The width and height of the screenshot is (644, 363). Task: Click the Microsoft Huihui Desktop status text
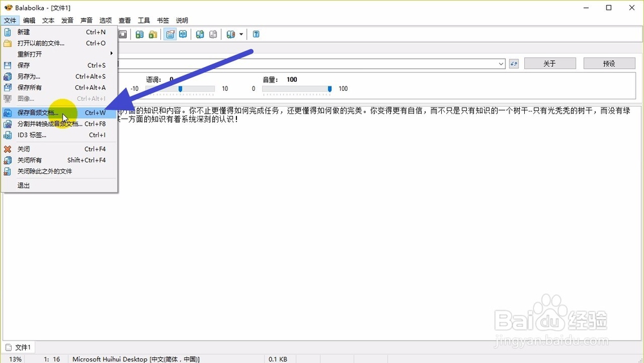136,359
